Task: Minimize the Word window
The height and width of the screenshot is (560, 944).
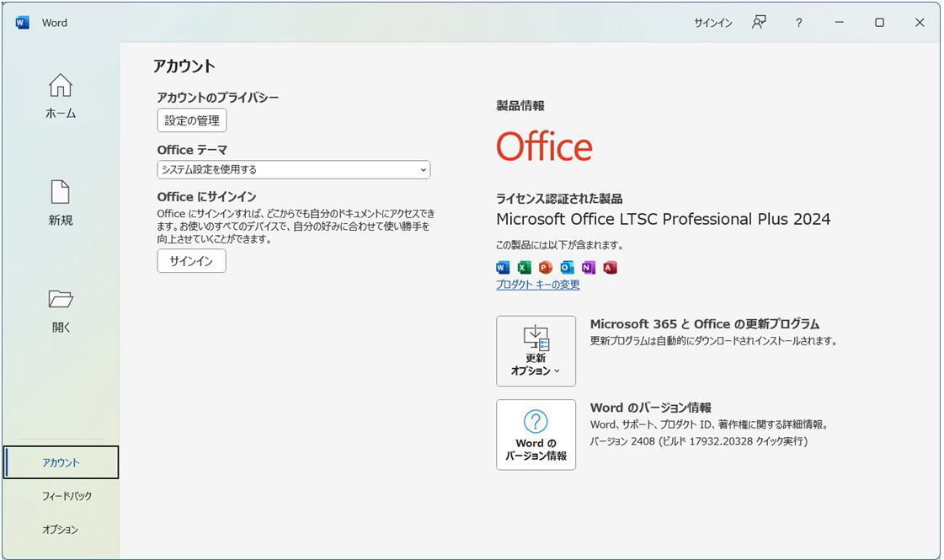Action: tap(839, 22)
